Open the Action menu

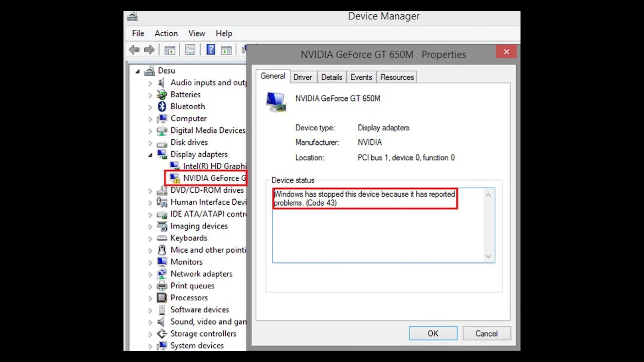coord(166,33)
